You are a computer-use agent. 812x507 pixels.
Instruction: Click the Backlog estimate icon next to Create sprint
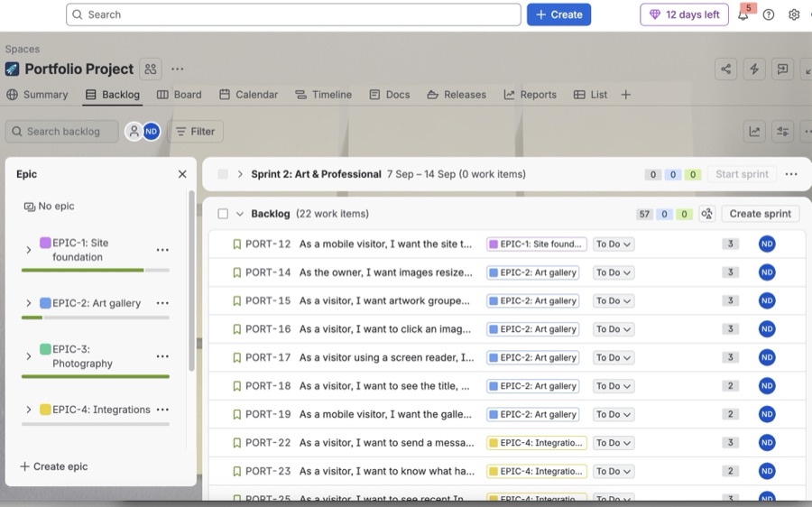[x=706, y=214]
